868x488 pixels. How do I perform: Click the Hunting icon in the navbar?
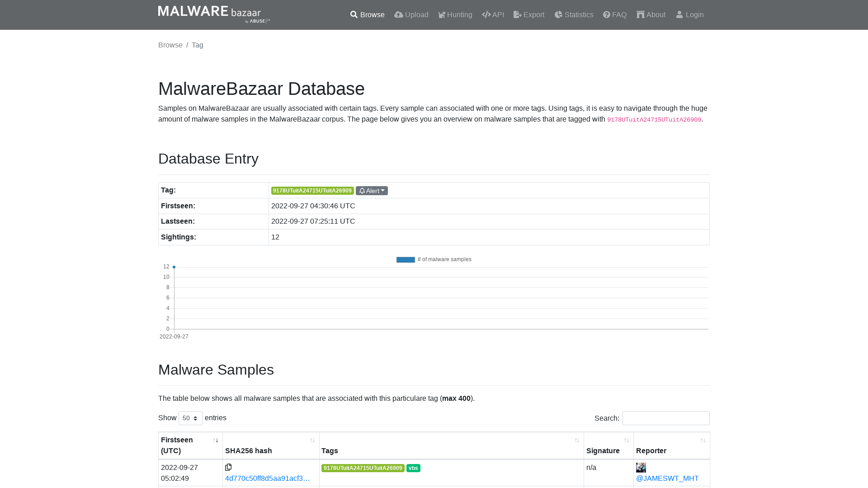(x=442, y=14)
